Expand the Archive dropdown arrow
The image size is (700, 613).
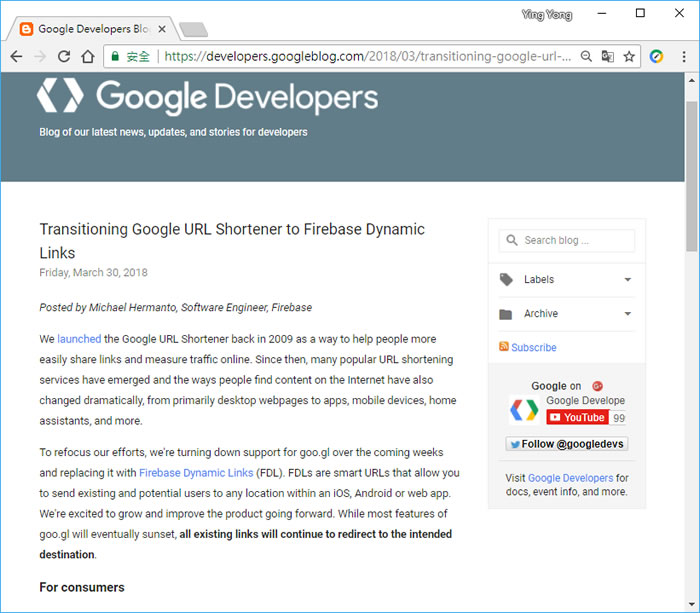[628, 314]
